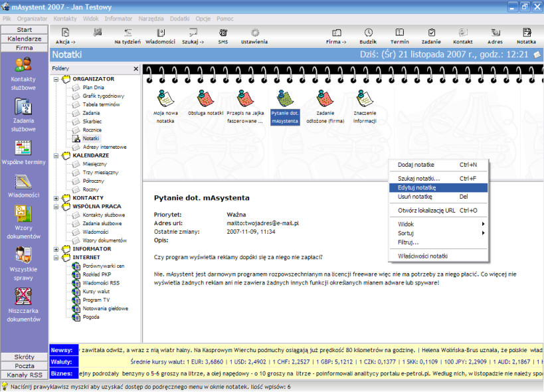Select Usuń notatkę in context menu
The height and width of the screenshot is (392, 544).
click(x=438, y=197)
